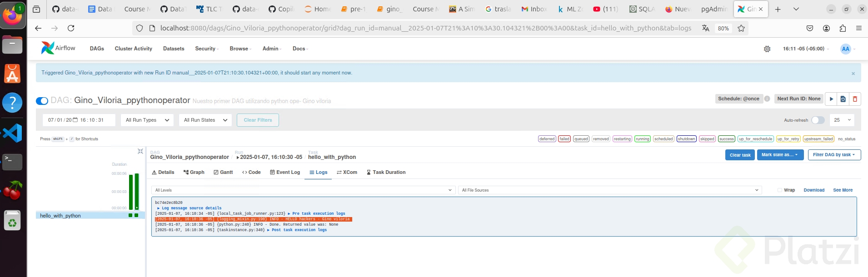Click the failed state legend badge

click(x=564, y=139)
